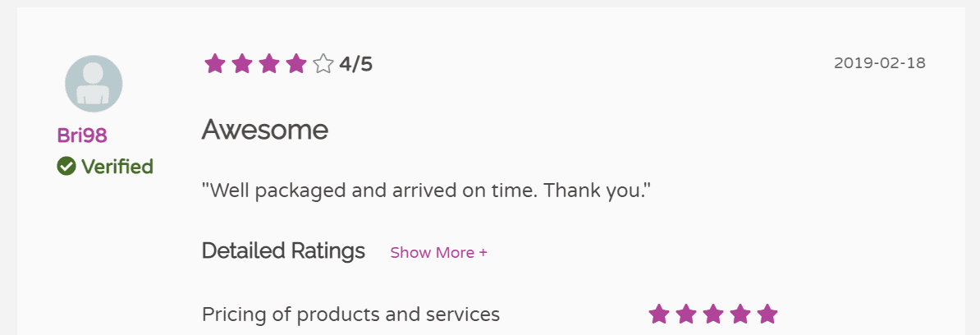Click the review text about packaging
980x335 pixels.
(427, 190)
